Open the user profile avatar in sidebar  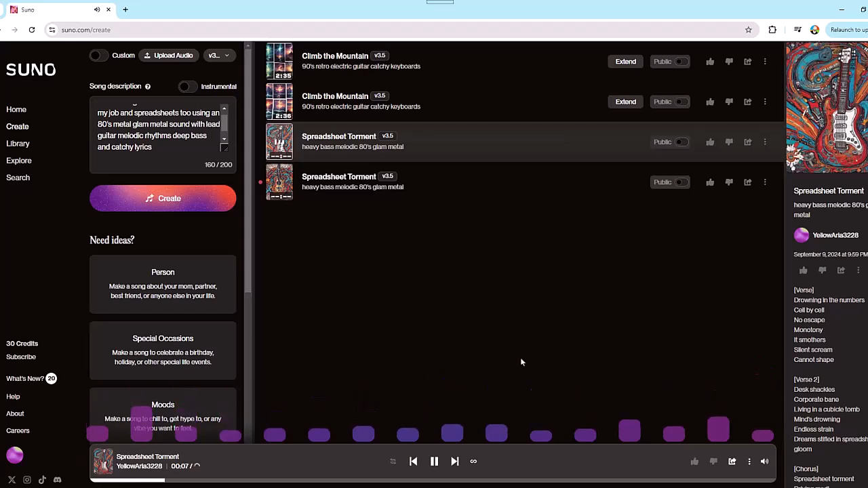(x=15, y=455)
